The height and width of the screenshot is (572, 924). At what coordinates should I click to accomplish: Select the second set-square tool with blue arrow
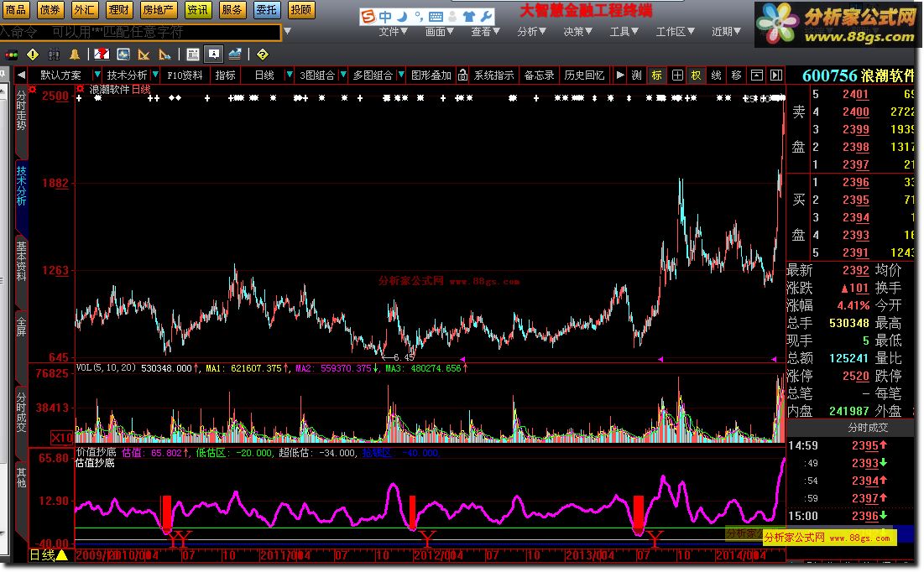point(165,55)
